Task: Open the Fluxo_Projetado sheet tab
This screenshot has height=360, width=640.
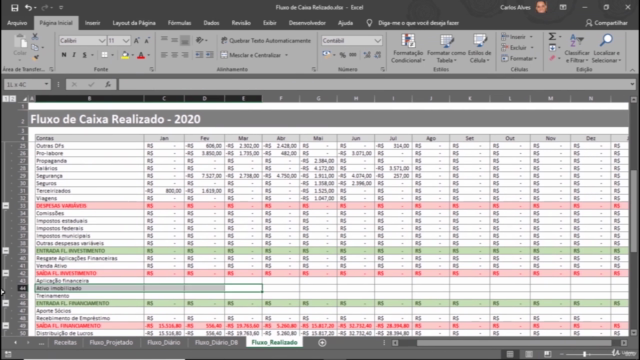Action: (111, 342)
